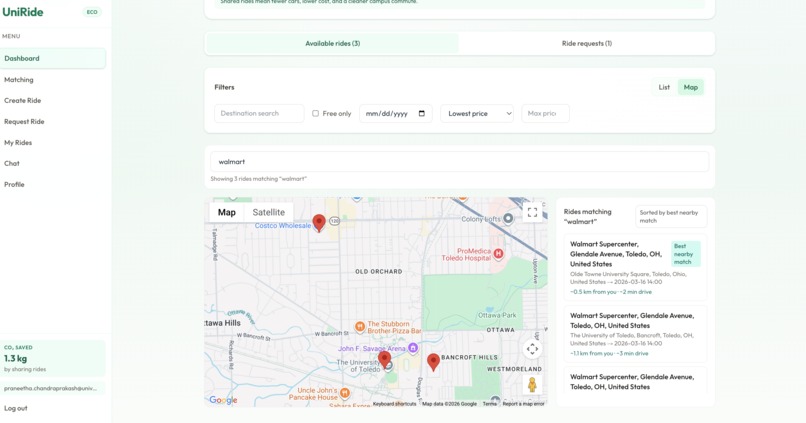The image size is (806, 423).
Task: Click the Colony Lofts map marker
Action: (508, 219)
